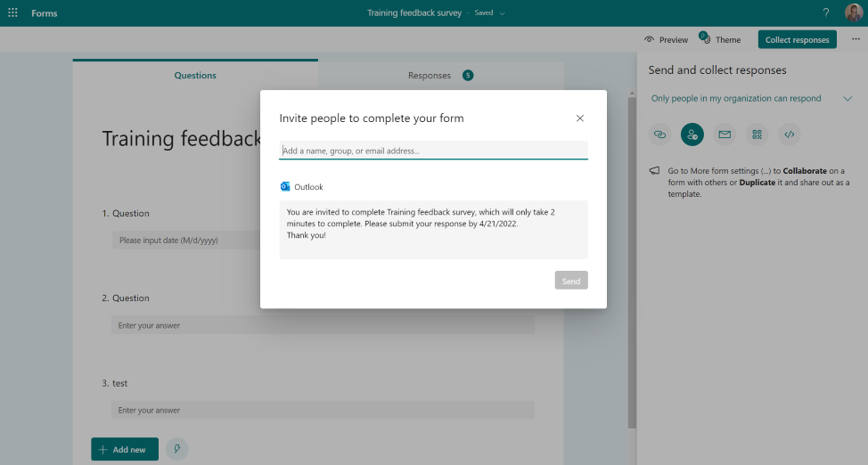Screen dimensions: 868x465
Task: Click the Outlook icon in dialog
Action: pyautogui.click(x=285, y=186)
